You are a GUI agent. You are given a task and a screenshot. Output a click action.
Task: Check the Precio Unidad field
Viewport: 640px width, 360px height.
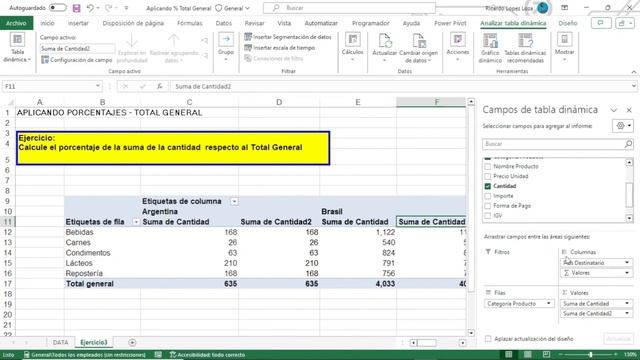coord(487,176)
